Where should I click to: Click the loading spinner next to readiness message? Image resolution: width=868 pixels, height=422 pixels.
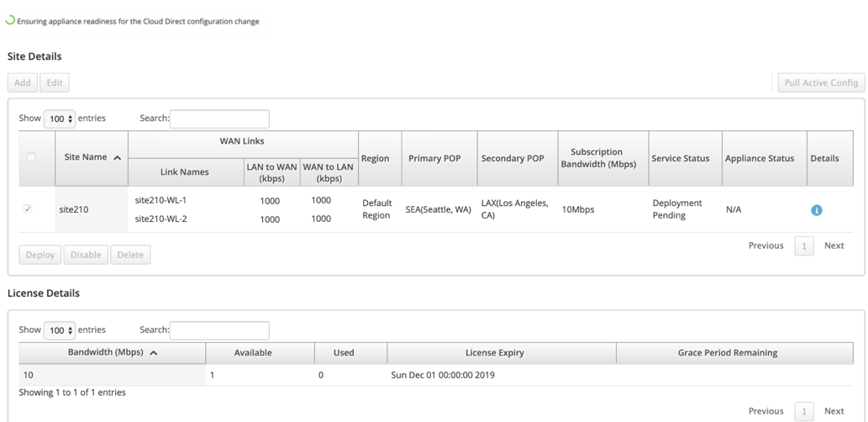pyautogui.click(x=10, y=20)
